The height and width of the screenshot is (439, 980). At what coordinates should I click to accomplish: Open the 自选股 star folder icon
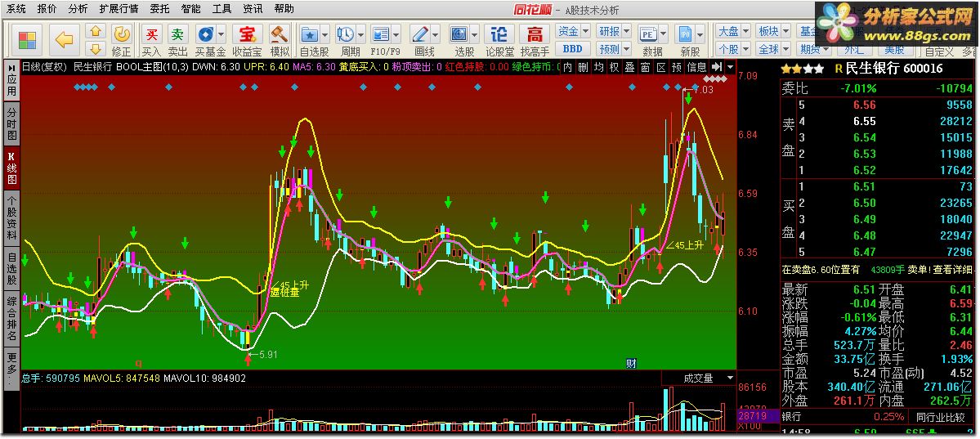tap(310, 34)
